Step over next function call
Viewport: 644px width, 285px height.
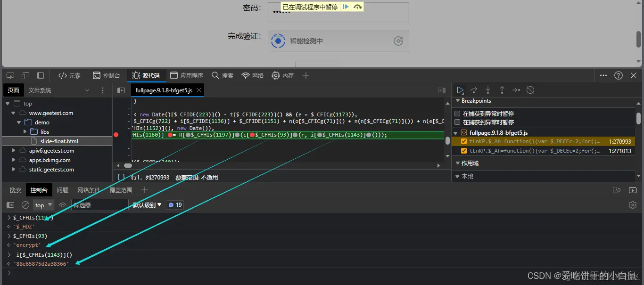tap(474, 90)
